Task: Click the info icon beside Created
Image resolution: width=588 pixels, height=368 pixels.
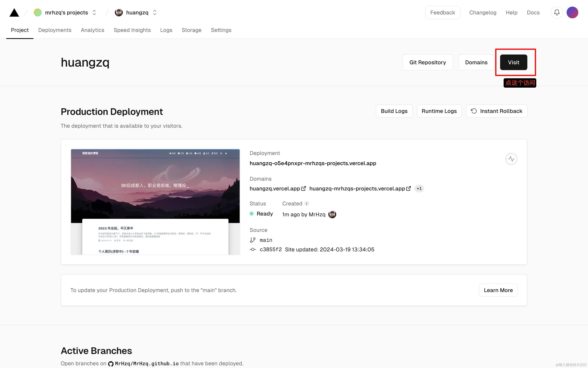Action: [x=307, y=203]
